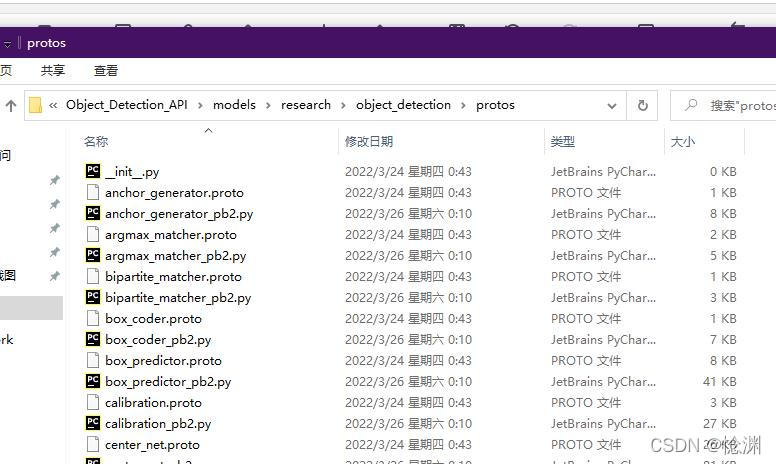Navigate to research in the breadcrumb
The height and width of the screenshot is (464, 776).
(x=306, y=105)
